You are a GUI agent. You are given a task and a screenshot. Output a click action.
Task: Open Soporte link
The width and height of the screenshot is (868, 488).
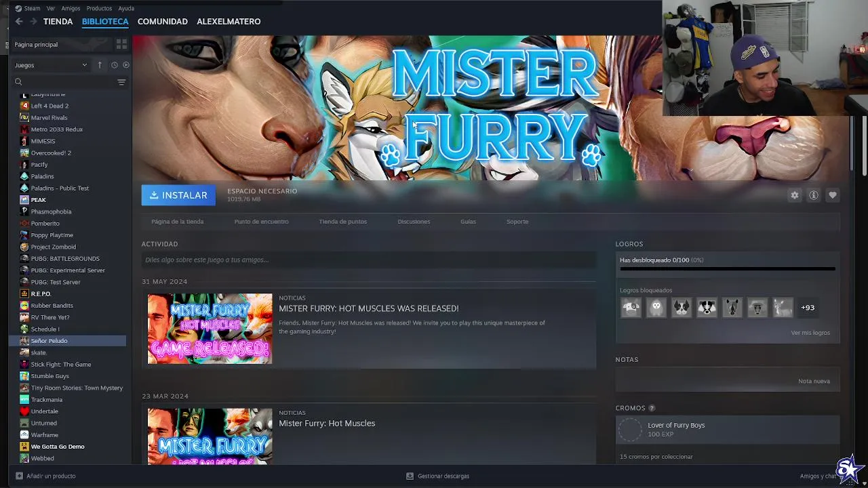pyautogui.click(x=517, y=222)
